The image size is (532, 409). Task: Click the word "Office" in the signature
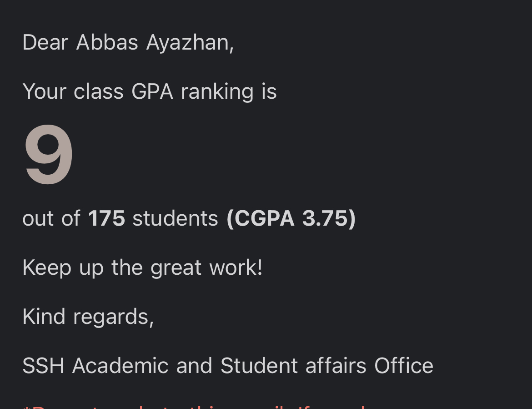[404, 366]
